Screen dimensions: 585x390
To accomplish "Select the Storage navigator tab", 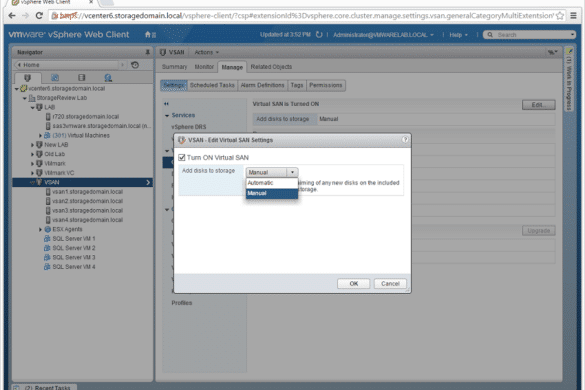I will click(x=81, y=78).
